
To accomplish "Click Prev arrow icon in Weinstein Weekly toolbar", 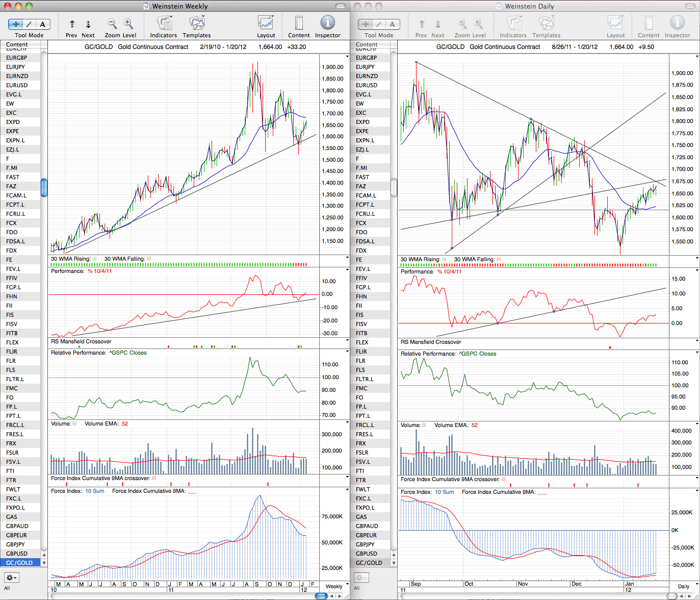I will click(72, 24).
